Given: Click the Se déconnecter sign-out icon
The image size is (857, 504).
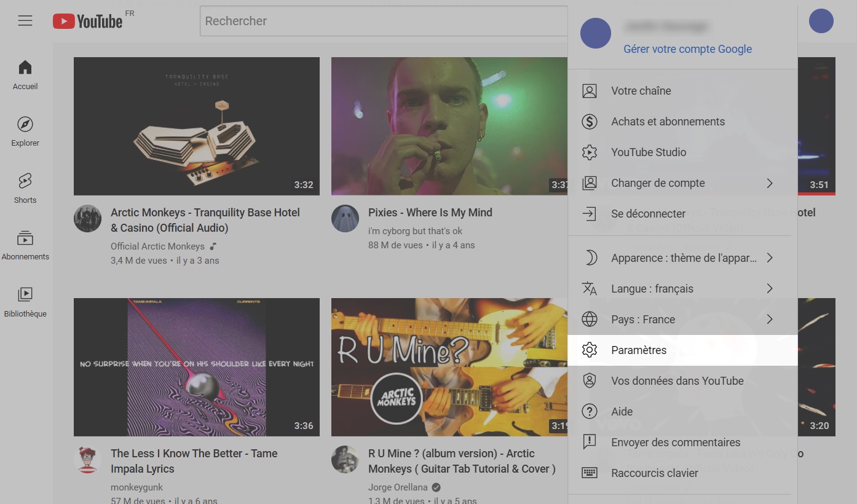Looking at the screenshot, I should [x=590, y=213].
